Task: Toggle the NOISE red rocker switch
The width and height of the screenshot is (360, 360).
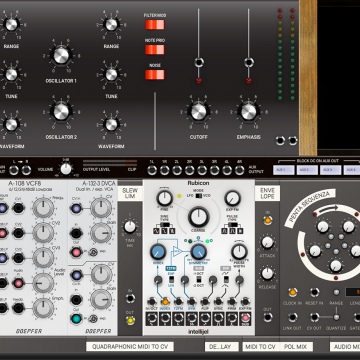Action: coord(155,74)
